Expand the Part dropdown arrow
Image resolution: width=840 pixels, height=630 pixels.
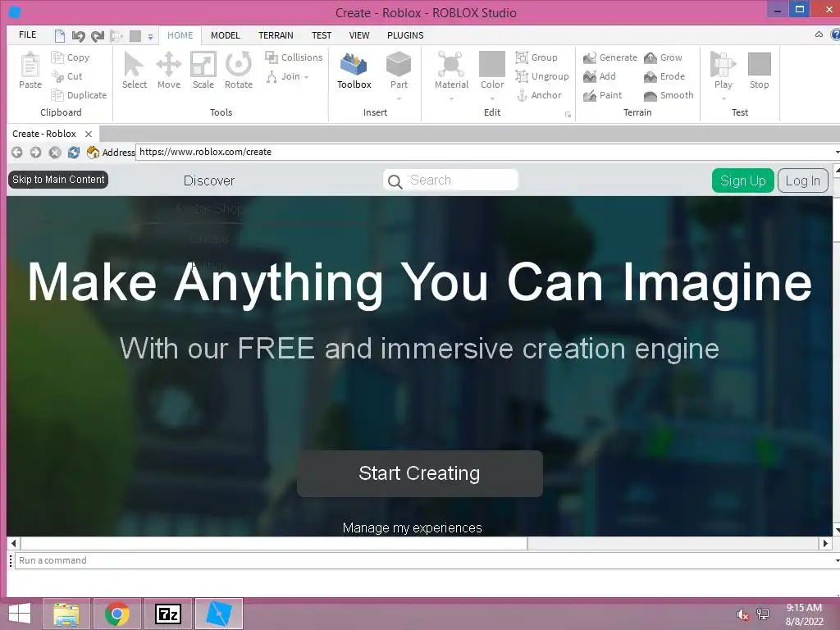[399, 98]
